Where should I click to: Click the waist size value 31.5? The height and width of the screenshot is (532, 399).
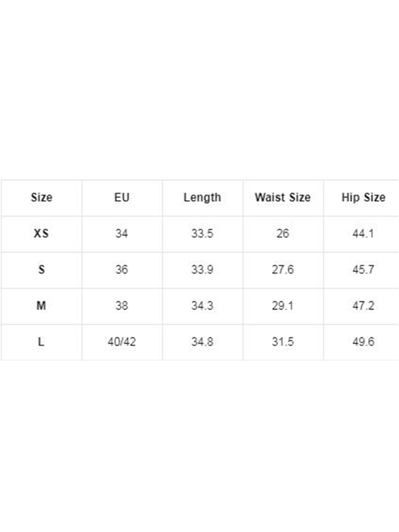tap(283, 342)
